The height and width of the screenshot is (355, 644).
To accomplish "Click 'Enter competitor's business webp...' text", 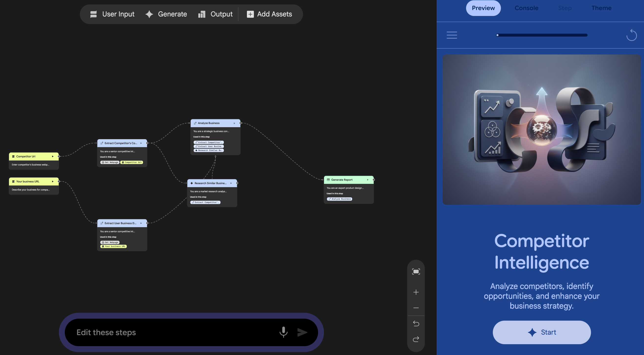I will click(30, 165).
